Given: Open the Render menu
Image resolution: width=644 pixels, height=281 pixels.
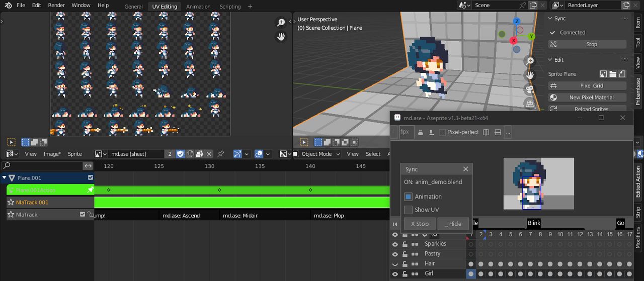Looking at the screenshot, I should click(56, 6).
